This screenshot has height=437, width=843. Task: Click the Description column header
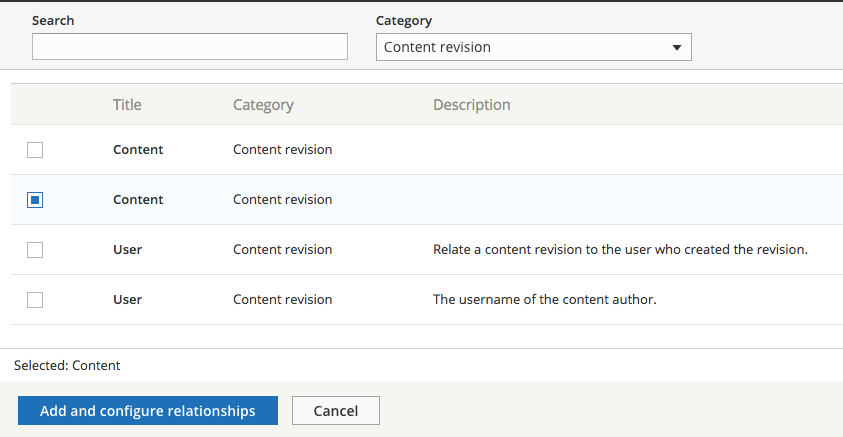pyautogui.click(x=471, y=105)
